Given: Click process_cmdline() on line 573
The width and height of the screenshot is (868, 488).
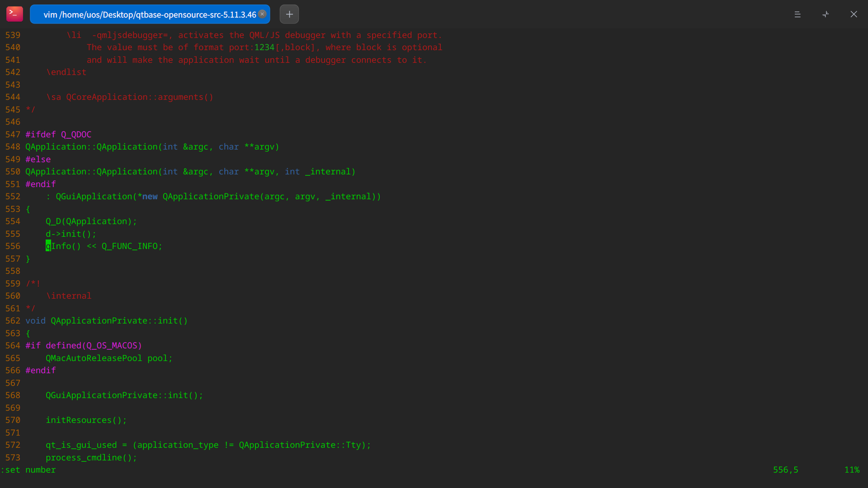Looking at the screenshot, I should point(91,458).
